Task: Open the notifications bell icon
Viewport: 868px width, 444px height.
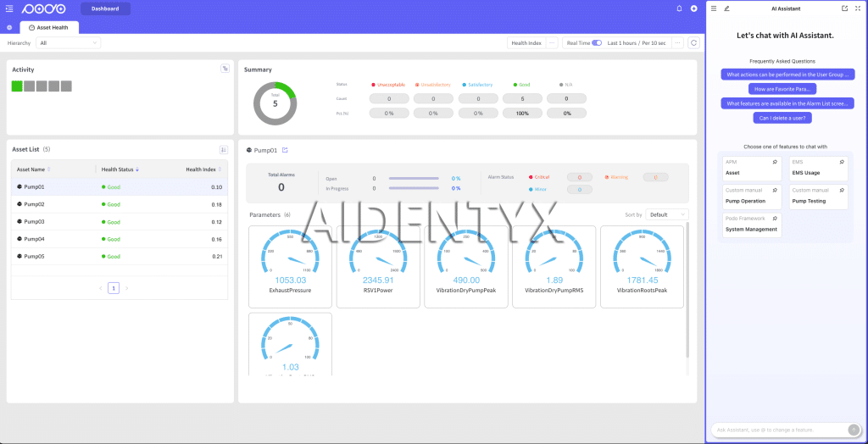Action: (x=679, y=8)
